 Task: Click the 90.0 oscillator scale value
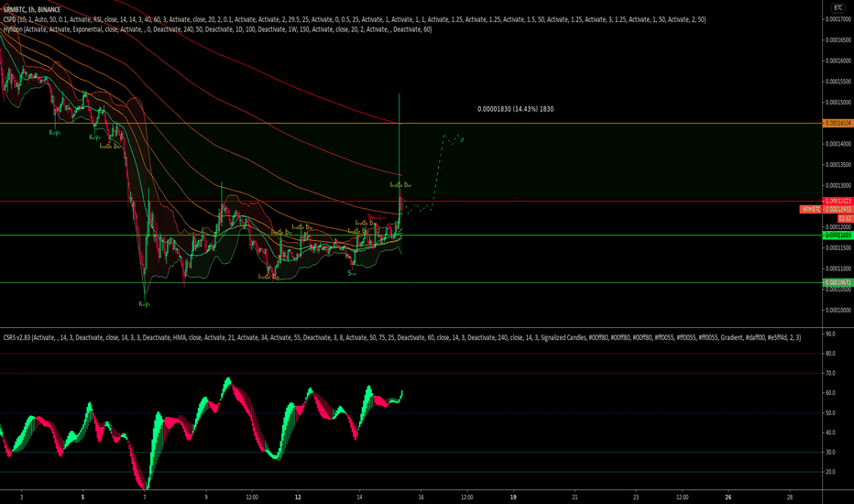[830, 334]
